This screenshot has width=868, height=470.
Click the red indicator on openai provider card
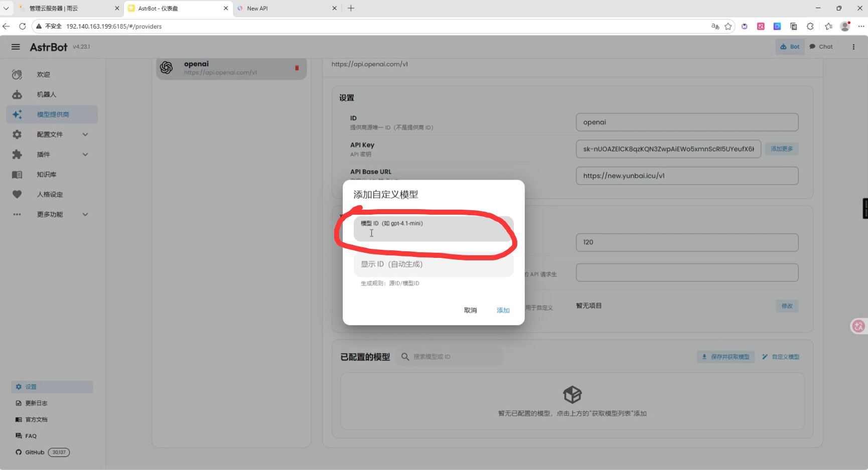pyautogui.click(x=297, y=68)
